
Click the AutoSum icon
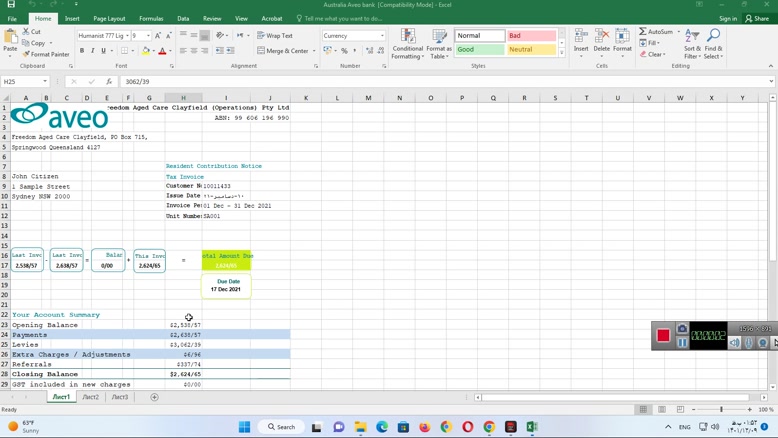(656, 32)
